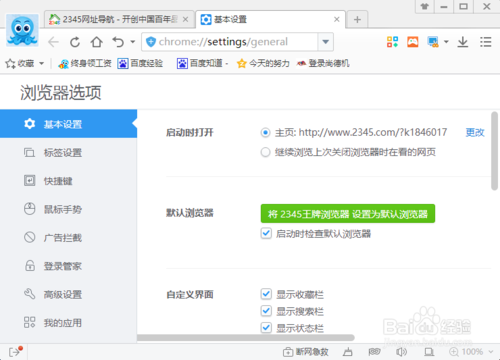This screenshot has width=500, height=360.
Task: Close the 2345网址导航 tab
Action: point(185,19)
